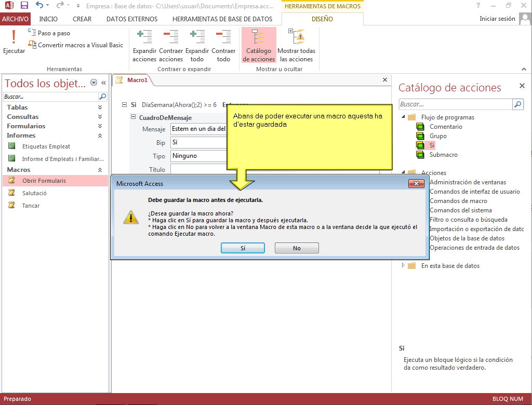This screenshot has width=532, height=405.
Task: Open navigation pane objects dropdown
Action: click(94, 83)
